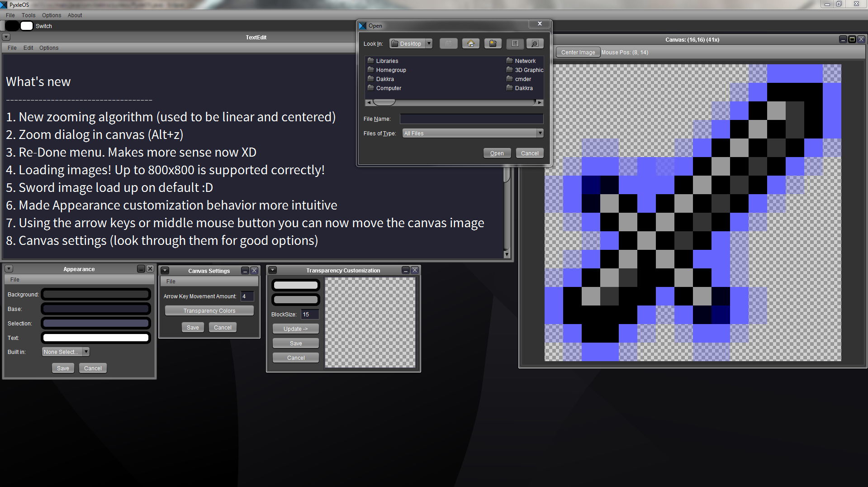Open the Appearance window menu arrow icon
Screen dimensions: 868x487
[x=9, y=269]
